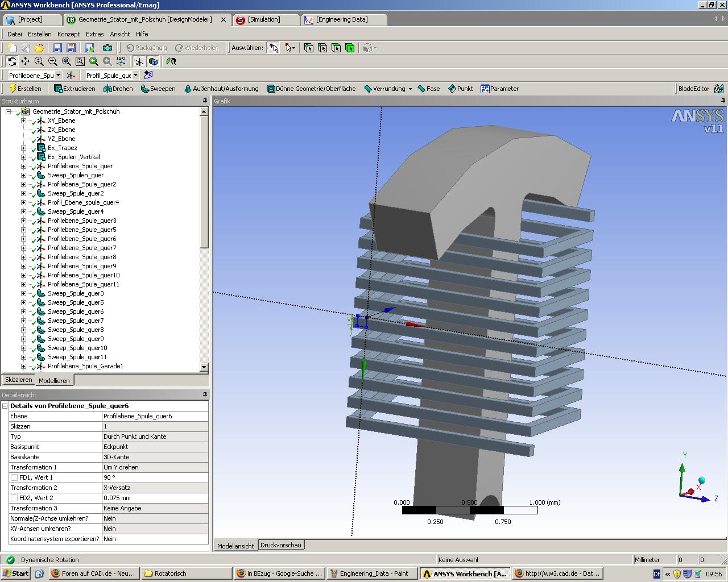The width and height of the screenshot is (728, 582).
Task: Click the Punkt button
Action: click(460, 89)
